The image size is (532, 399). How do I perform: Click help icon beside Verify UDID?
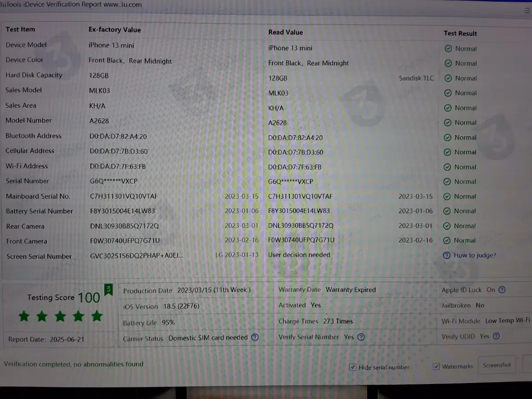496,336
